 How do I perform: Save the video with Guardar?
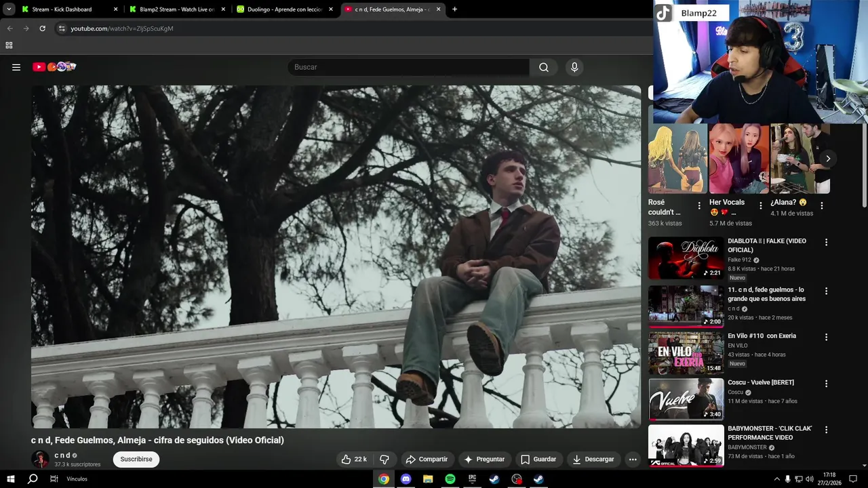[538, 459]
